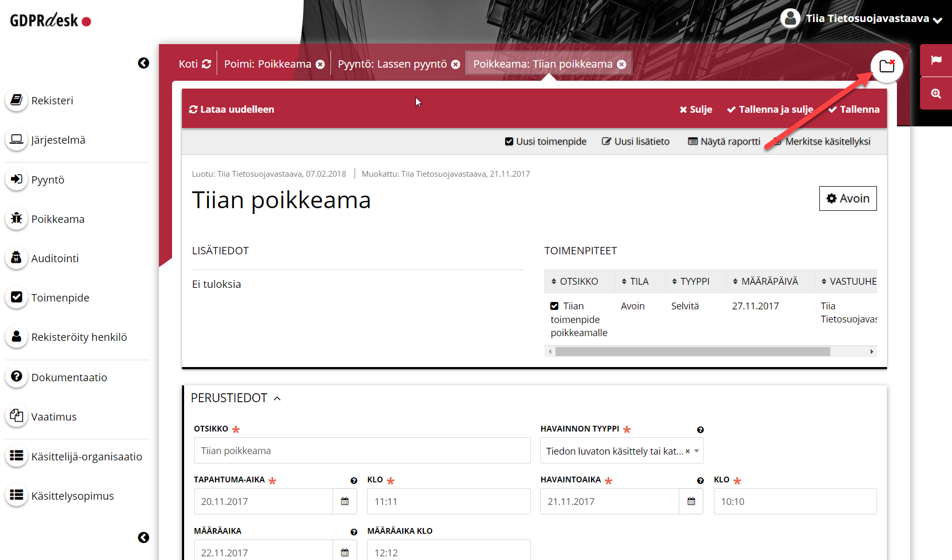This screenshot has height=560, width=952.
Task: Collapse the sidebar with top arrow
Action: [x=143, y=63]
